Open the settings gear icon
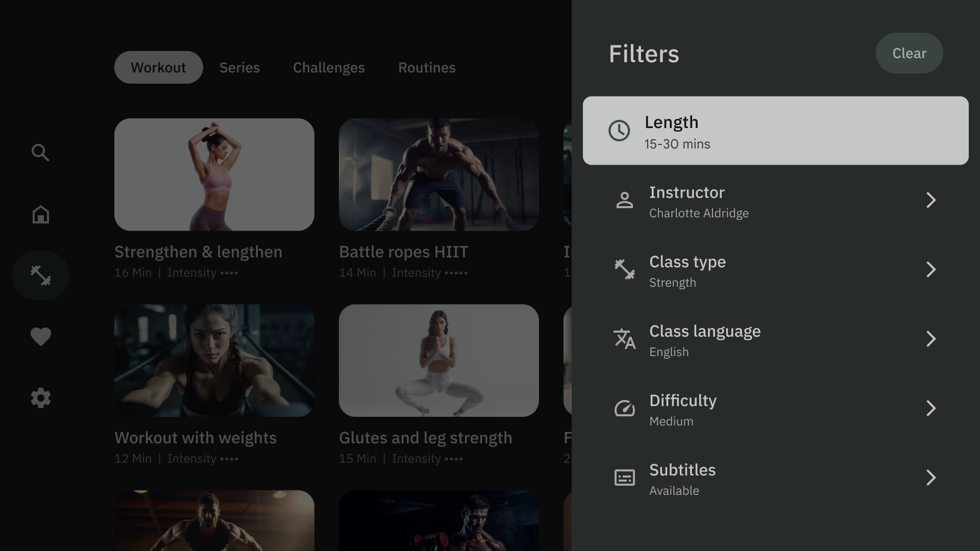The width and height of the screenshot is (980, 551). tap(41, 398)
